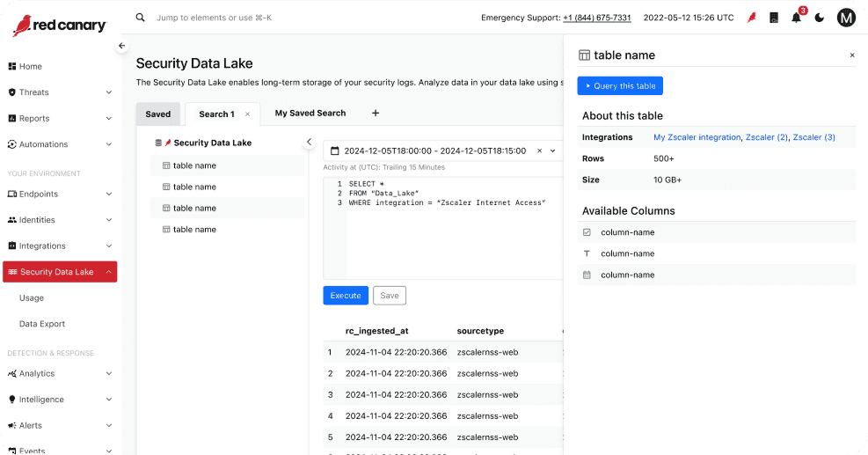Collapse the left sidebar arrow
Viewport: 868px width, 455px height.
click(x=121, y=46)
